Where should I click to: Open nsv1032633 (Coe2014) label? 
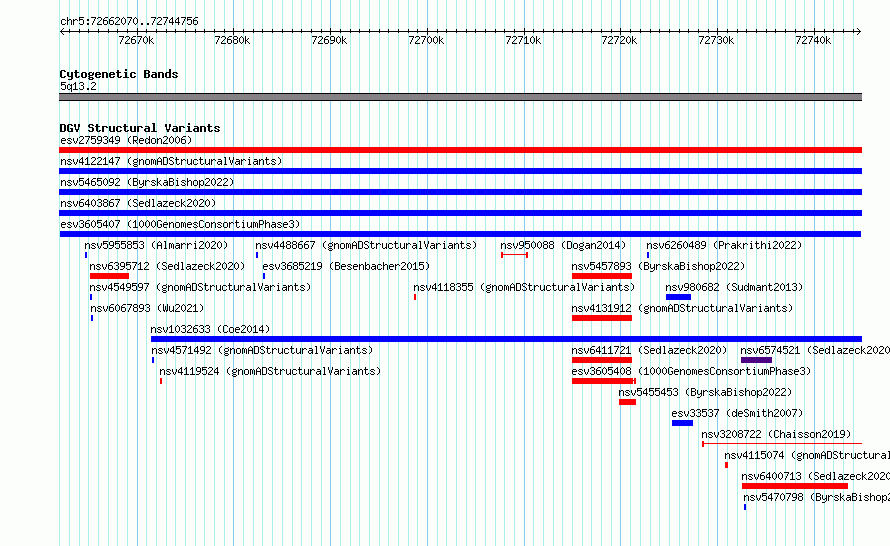(210, 329)
